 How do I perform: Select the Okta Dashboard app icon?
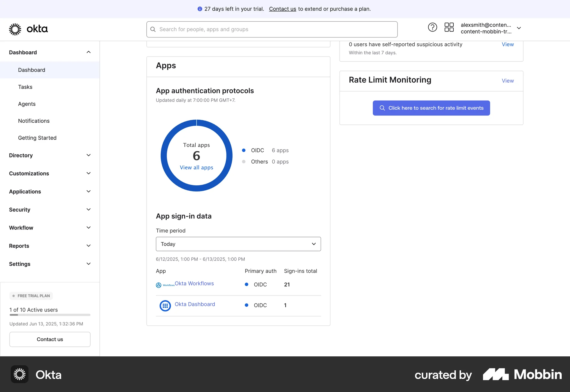pyautogui.click(x=165, y=306)
